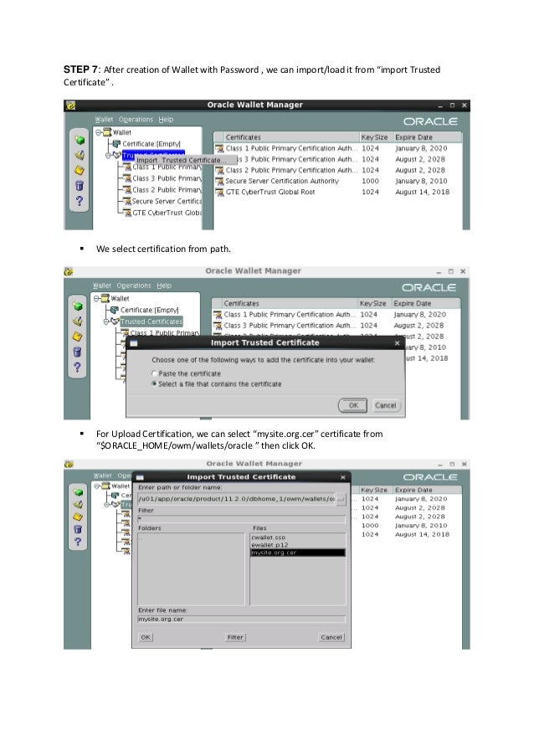
Task: Click the "1000" key size cell in the context-menu screenshot
Action: (x=370, y=182)
